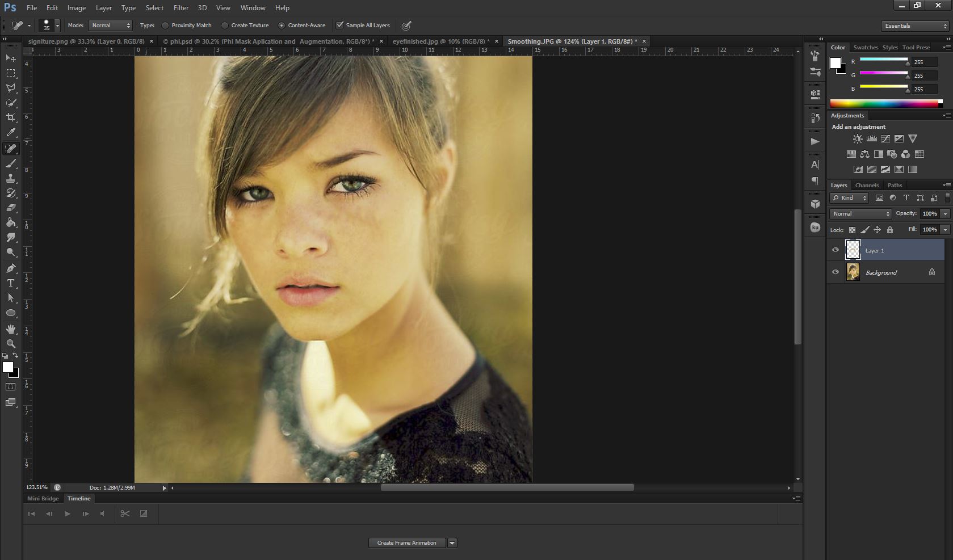Open Create Frame Animation dropdown arrow
The height and width of the screenshot is (560, 953).
[x=452, y=543]
